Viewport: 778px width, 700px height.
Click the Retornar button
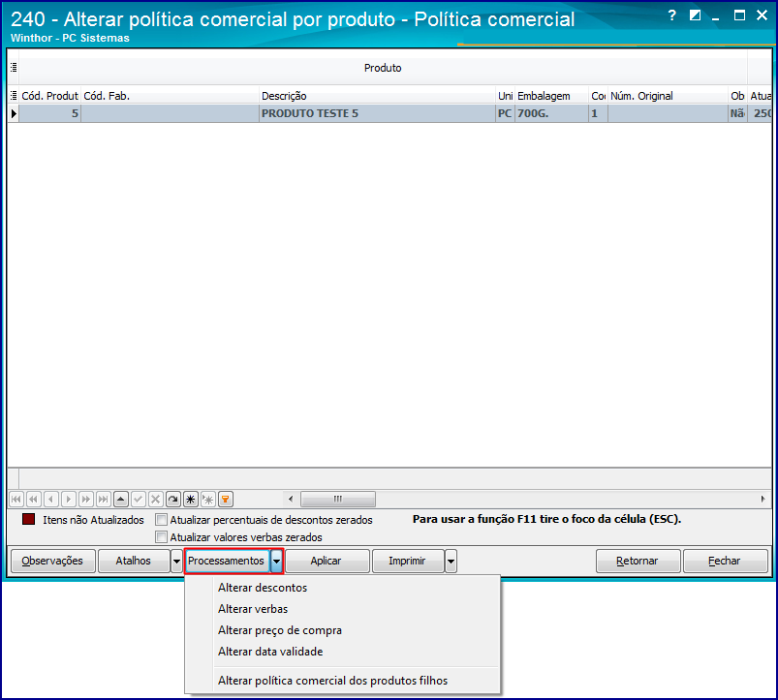point(638,562)
